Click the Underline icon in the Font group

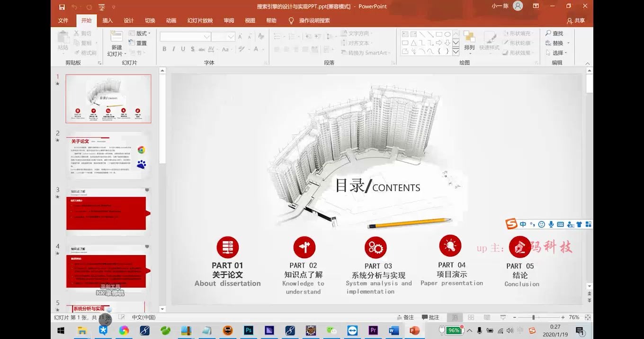[x=183, y=49]
